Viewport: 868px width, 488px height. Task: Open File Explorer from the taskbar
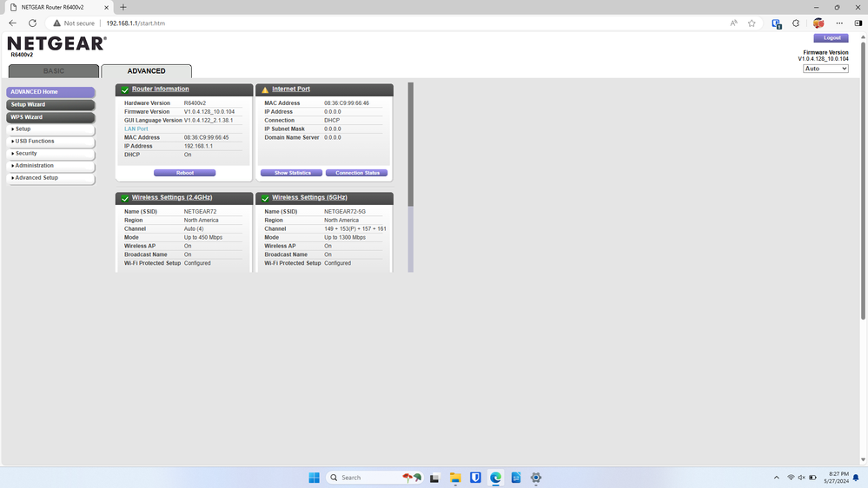point(455,478)
